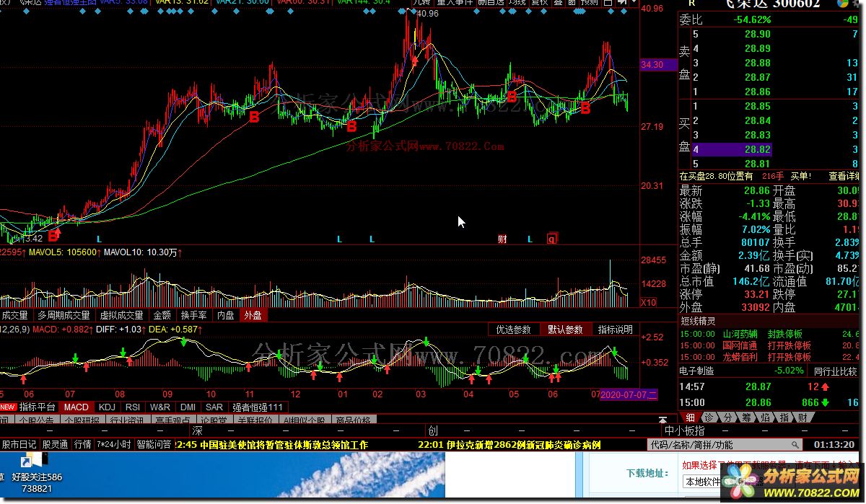Click the highlighted 28.82 buy-4 price
The height and width of the screenshot is (504, 866).
point(757,149)
